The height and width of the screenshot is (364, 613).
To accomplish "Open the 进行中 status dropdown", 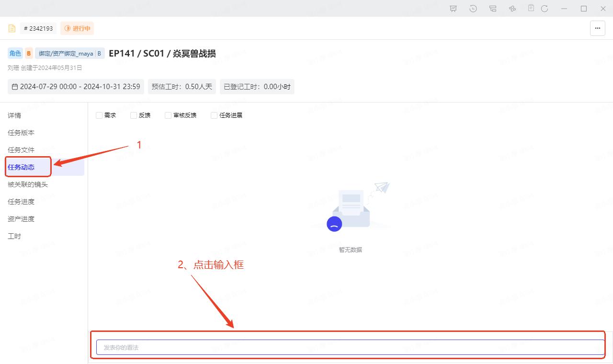I will (77, 28).
